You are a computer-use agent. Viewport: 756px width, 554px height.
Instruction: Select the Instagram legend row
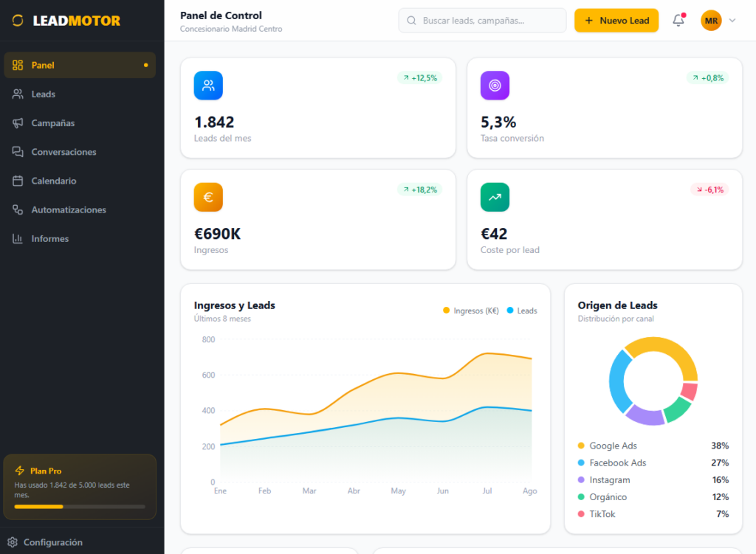point(653,479)
